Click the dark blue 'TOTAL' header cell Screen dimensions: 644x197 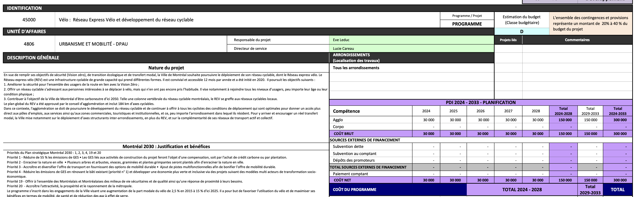[x=618, y=189]
